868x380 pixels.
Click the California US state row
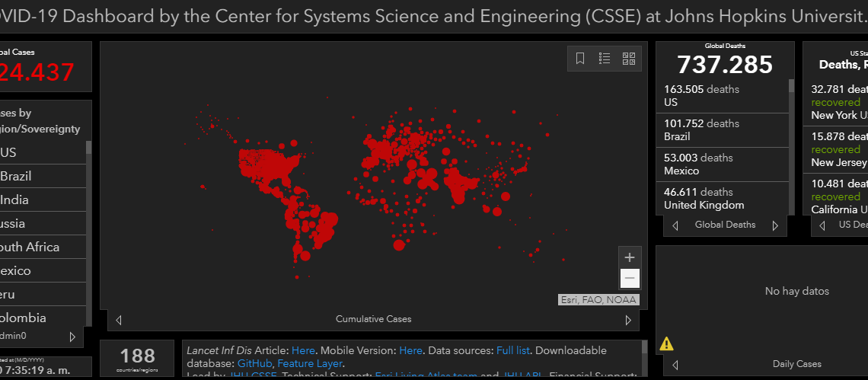click(x=835, y=196)
